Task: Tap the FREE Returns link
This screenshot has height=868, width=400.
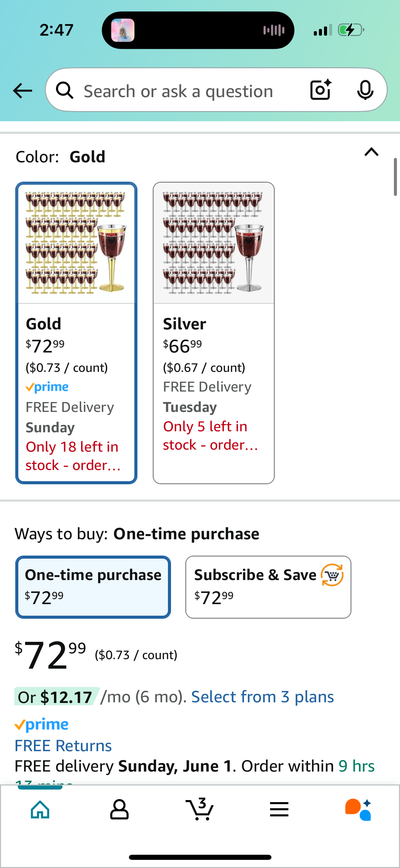Action: point(63,746)
